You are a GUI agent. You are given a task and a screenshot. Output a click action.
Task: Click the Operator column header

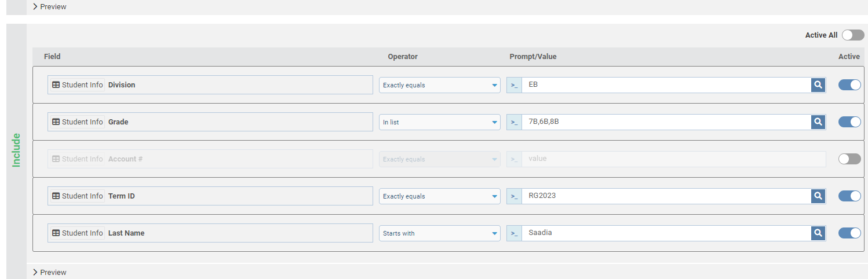coord(403,57)
